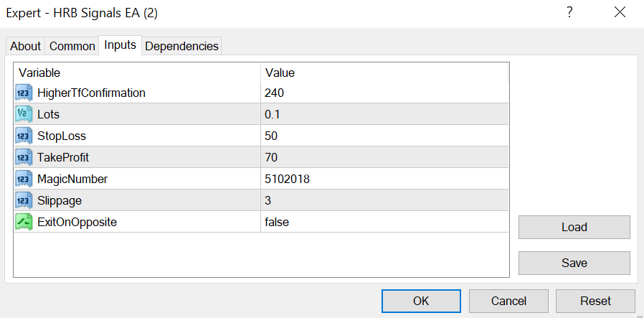Select the HigherTfConfirmation value 240
Image resolution: width=644 pixels, height=318 pixels.
tap(384, 93)
